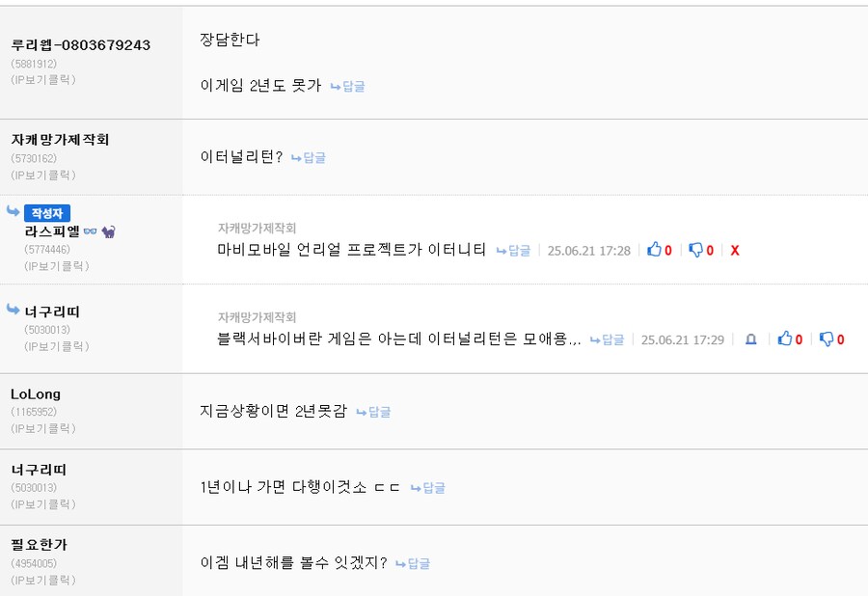Click the red X delete icon on 라스피엘's reply
The width and height of the screenshot is (868, 596).
(x=735, y=251)
